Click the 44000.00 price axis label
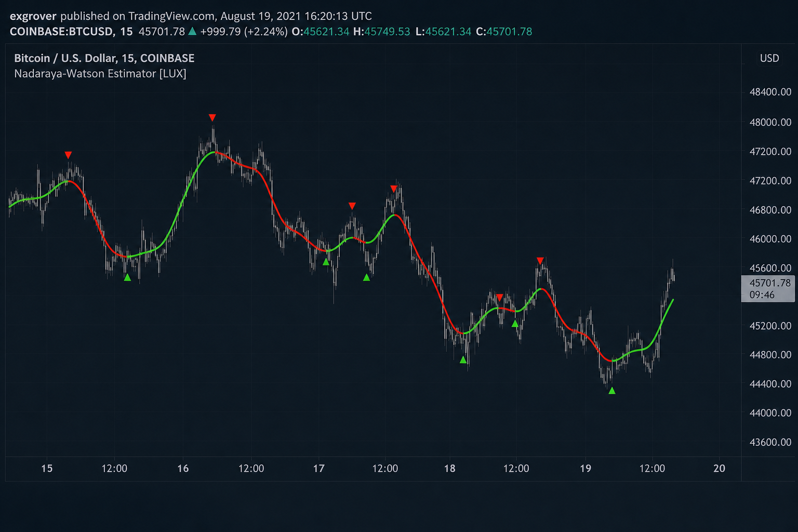 tap(770, 413)
